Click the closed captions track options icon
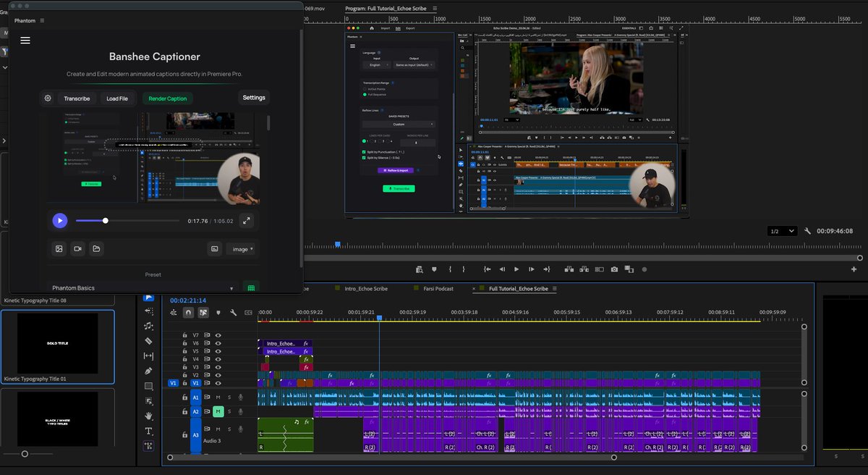868x475 pixels. (248, 313)
